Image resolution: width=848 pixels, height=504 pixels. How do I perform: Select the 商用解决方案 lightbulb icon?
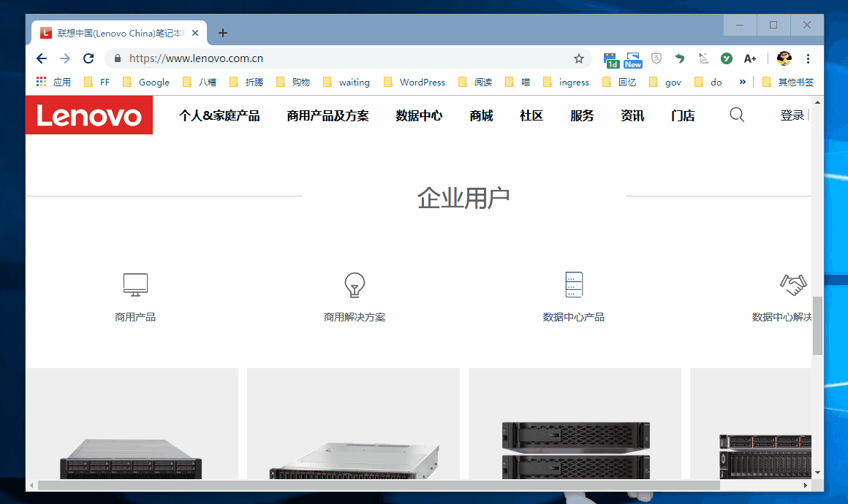(355, 285)
